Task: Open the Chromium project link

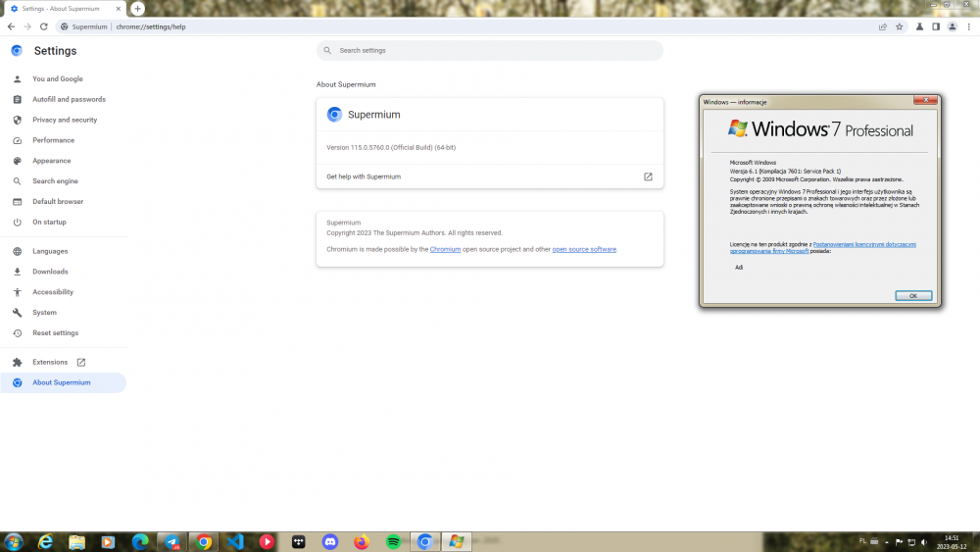Action: click(445, 249)
